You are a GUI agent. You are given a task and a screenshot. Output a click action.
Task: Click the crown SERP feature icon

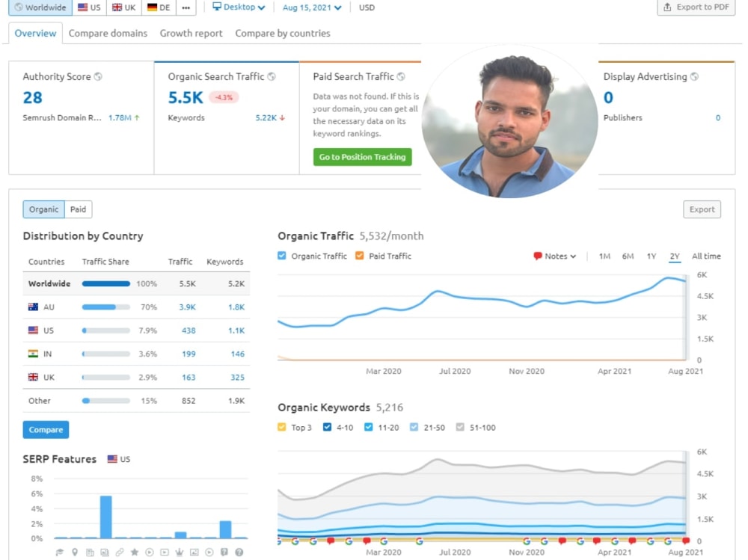click(180, 553)
